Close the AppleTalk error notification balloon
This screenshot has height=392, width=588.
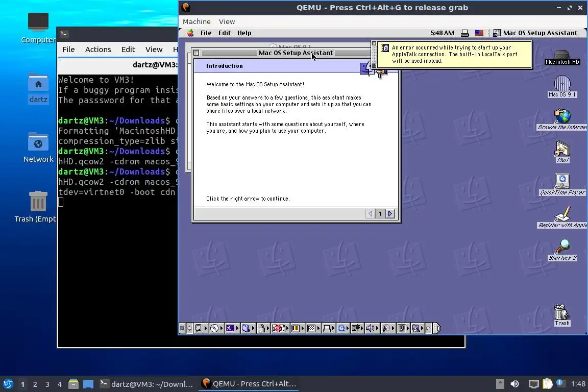(374, 43)
